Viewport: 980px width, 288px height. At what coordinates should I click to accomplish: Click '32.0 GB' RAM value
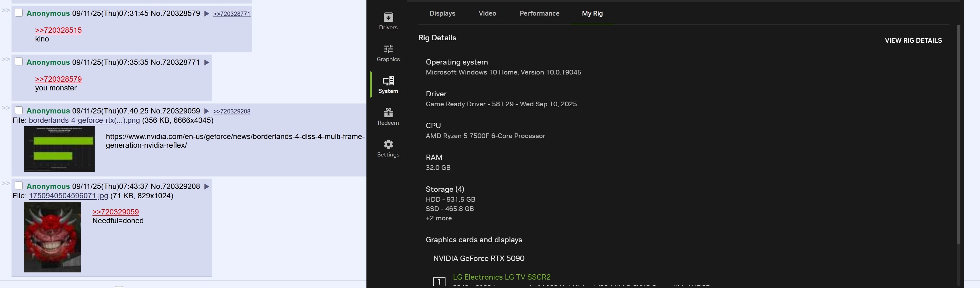[438, 168]
